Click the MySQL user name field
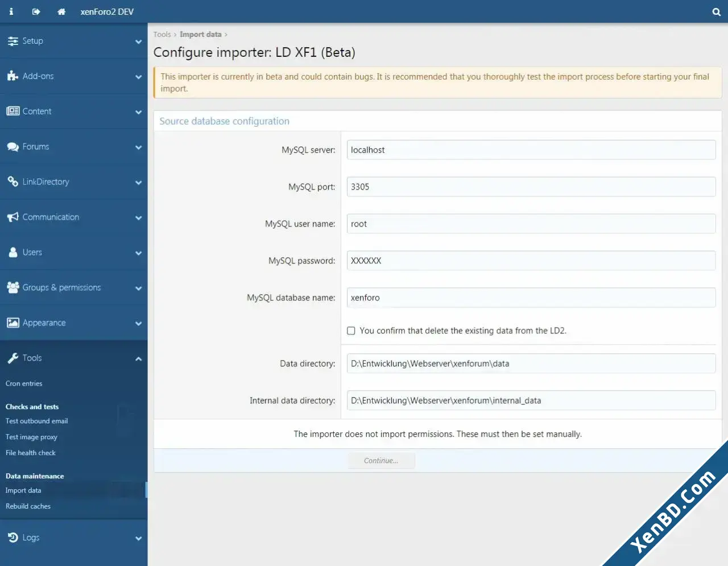Image resolution: width=728 pixels, height=566 pixels. pyautogui.click(x=531, y=224)
